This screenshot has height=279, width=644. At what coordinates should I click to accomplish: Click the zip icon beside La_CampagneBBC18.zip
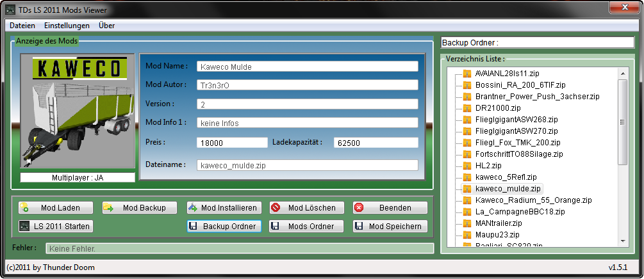[467, 212]
